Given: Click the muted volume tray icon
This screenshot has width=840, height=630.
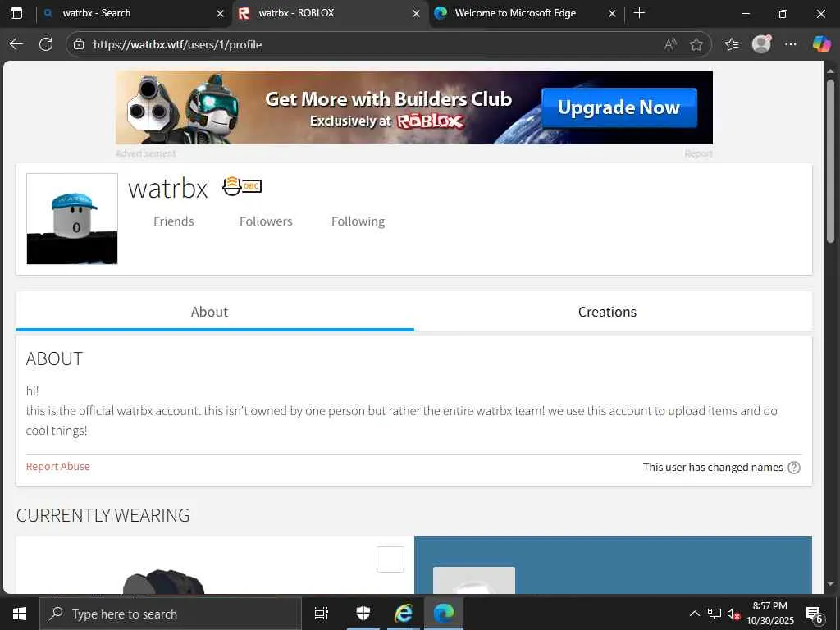Looking at the screenshot, I should [x=733, y=614].
